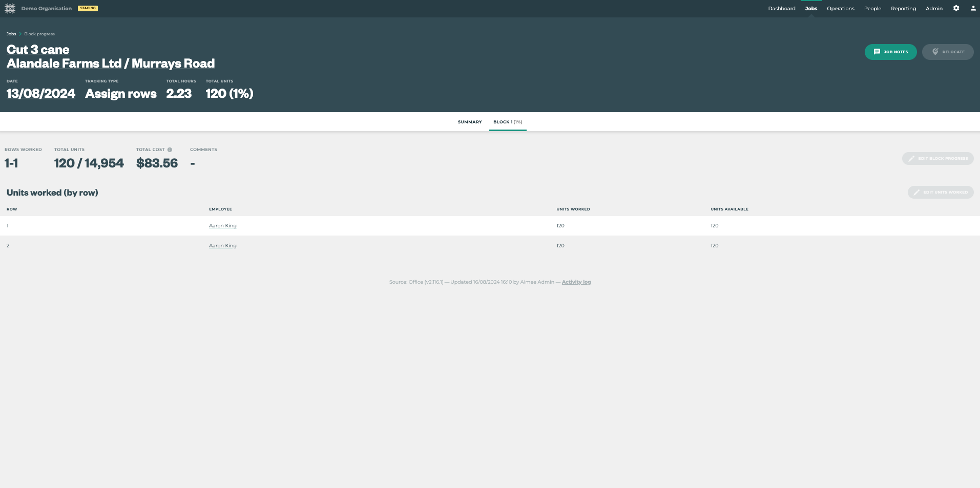The width and height of the screenshot is (980, 488).
Task: Click the pencil icon on Edit Units Worked
Action: pos(917,192)
